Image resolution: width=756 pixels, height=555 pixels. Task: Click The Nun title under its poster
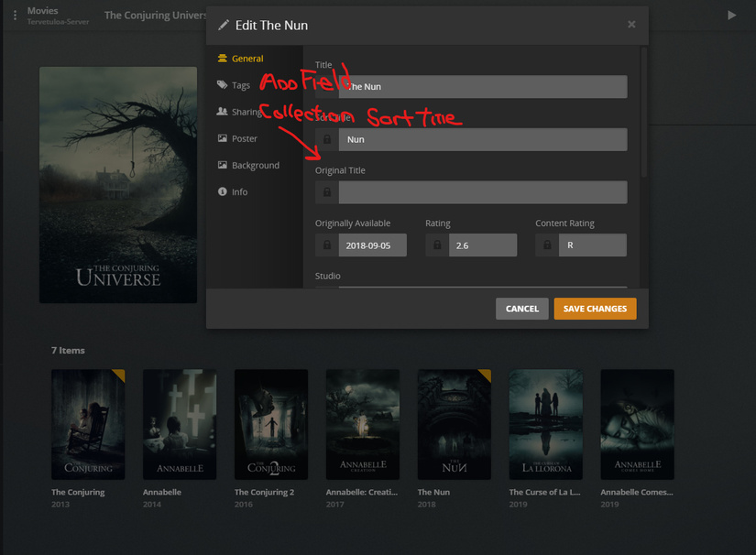coord(433,493)
